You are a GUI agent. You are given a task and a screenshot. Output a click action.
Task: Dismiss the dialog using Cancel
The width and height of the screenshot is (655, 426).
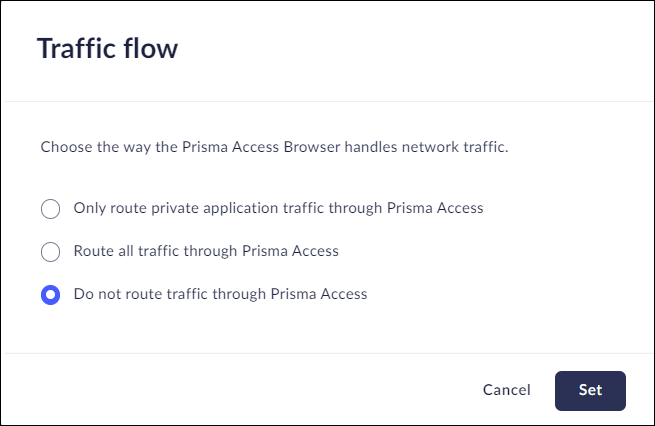click(506, 390)
